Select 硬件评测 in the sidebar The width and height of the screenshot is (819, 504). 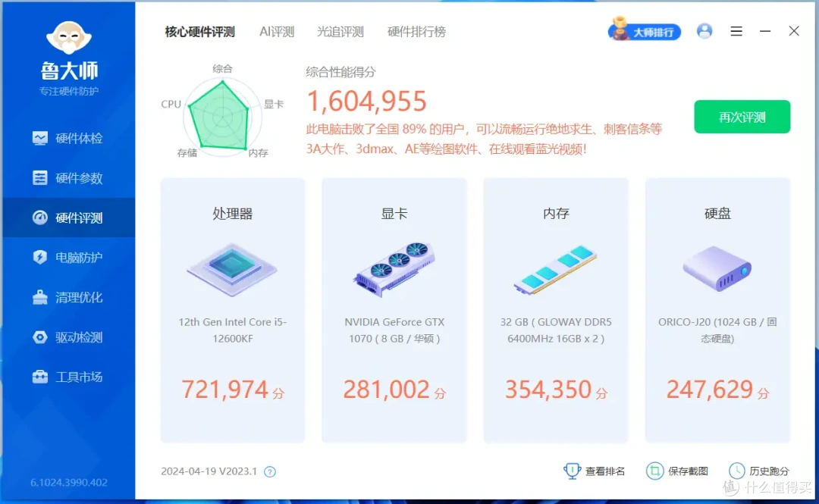[68, 218]
